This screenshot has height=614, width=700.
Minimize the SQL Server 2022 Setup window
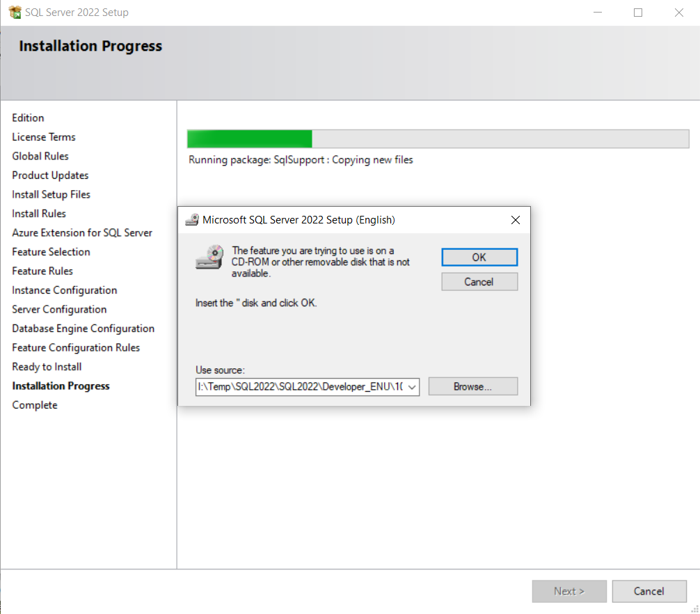[x=598, y=13]
